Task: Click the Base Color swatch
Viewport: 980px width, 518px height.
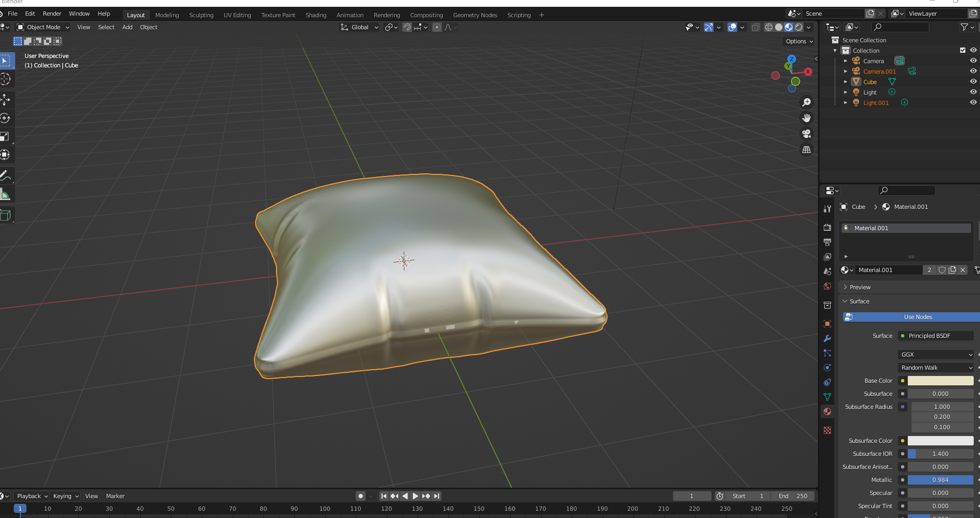Action: coord(940,381)
